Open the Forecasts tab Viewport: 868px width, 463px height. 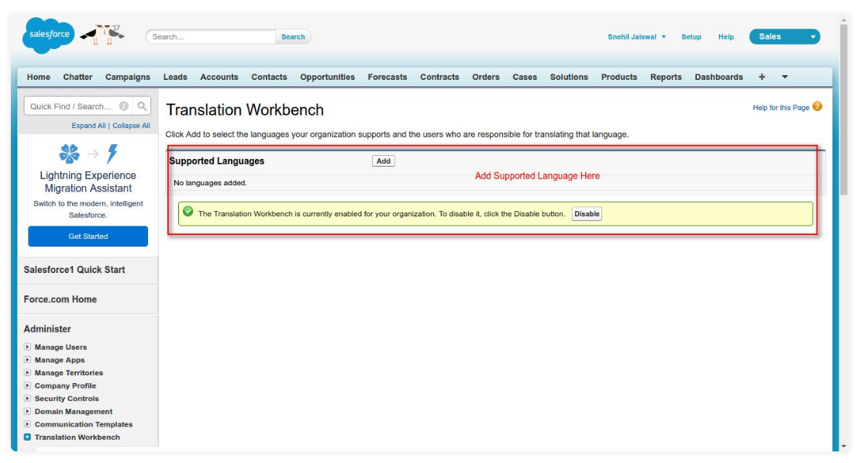pyautogui.click(x=387, y=77)
